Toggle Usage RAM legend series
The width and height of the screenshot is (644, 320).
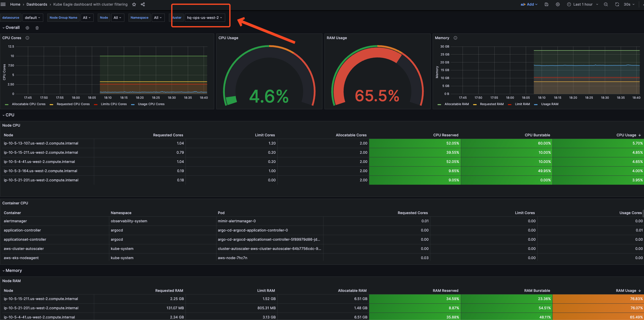pos(549,104)
